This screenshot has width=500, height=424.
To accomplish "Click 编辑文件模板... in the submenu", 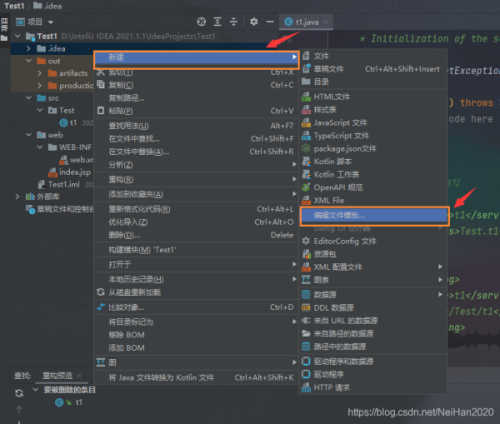I will coord(374,215).
